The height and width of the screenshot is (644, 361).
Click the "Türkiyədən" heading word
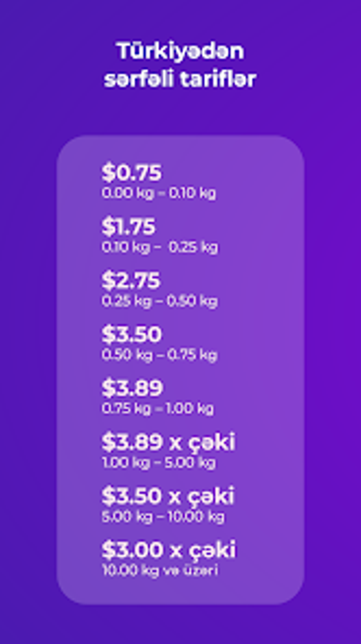pos(180,51)
